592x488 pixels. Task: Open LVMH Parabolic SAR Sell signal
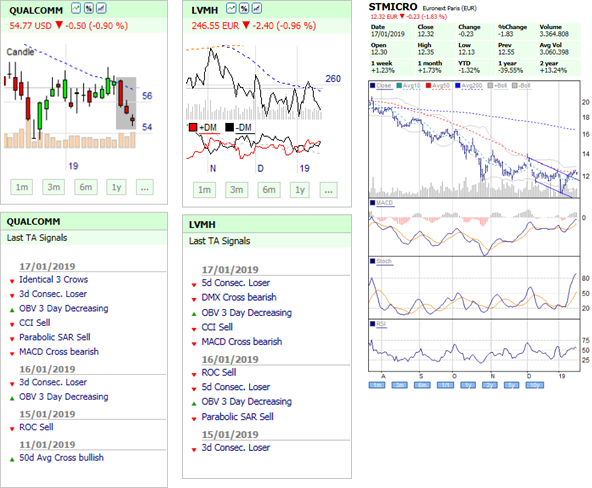point(237,417)
